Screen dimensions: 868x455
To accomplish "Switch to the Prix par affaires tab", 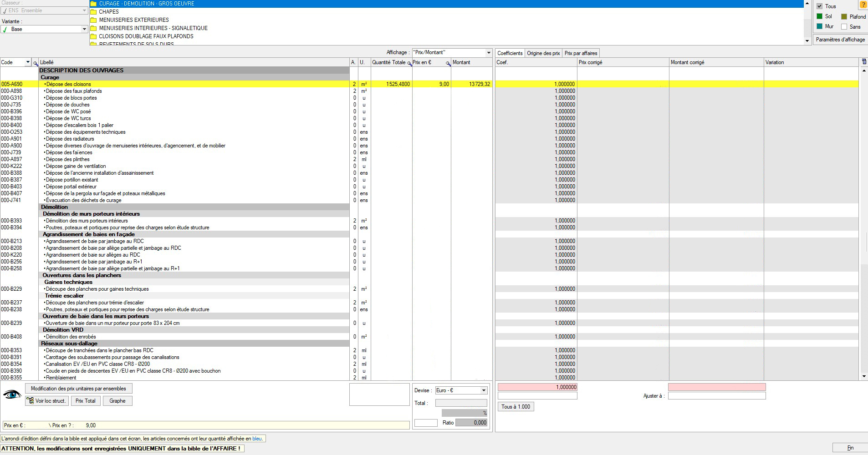I will pyautogui.click(x=581, y=53).
